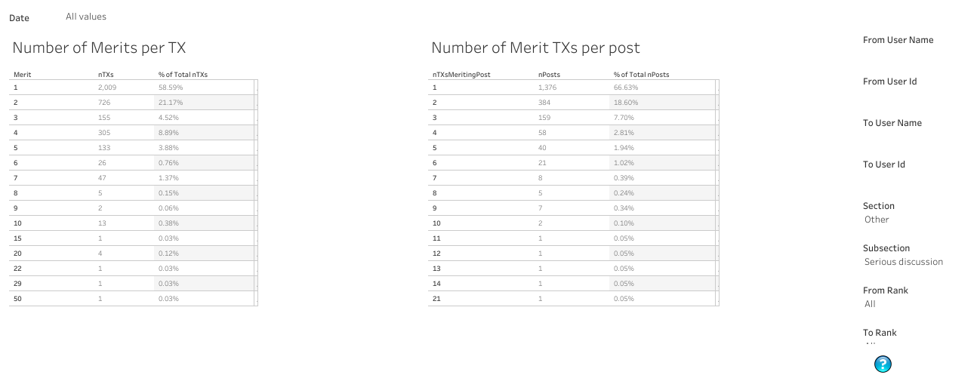Click the % of Total nPosts header
This screenshot has width=980, height=378.
(641, 75)
